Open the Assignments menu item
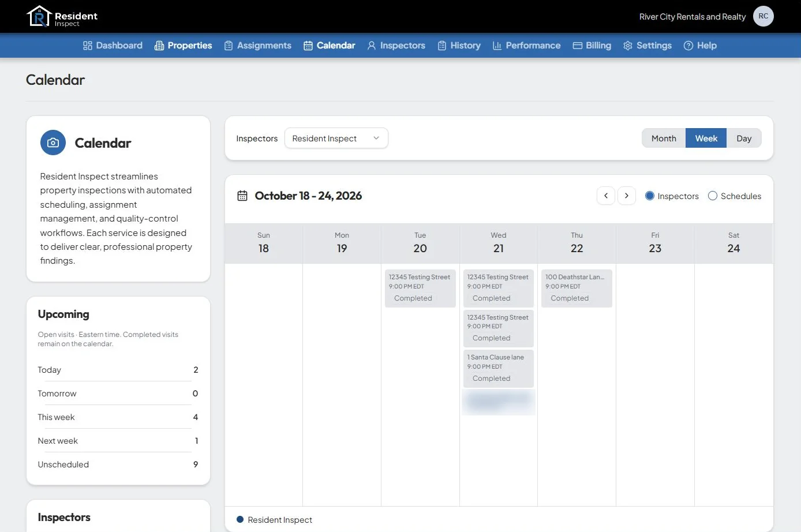The width and height of the screenshot is (801, 532). click(x=257, y=46)
